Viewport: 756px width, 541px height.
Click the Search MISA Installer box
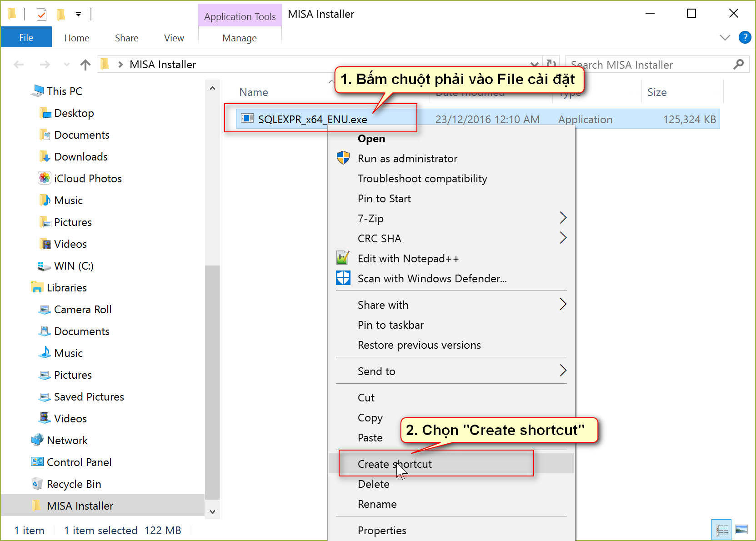pos(657,65)
